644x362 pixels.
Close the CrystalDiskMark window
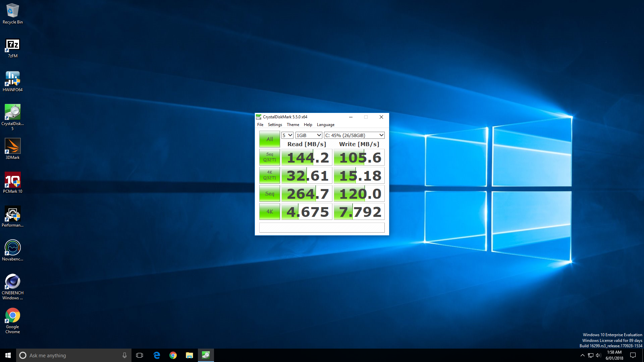[381, 117]
